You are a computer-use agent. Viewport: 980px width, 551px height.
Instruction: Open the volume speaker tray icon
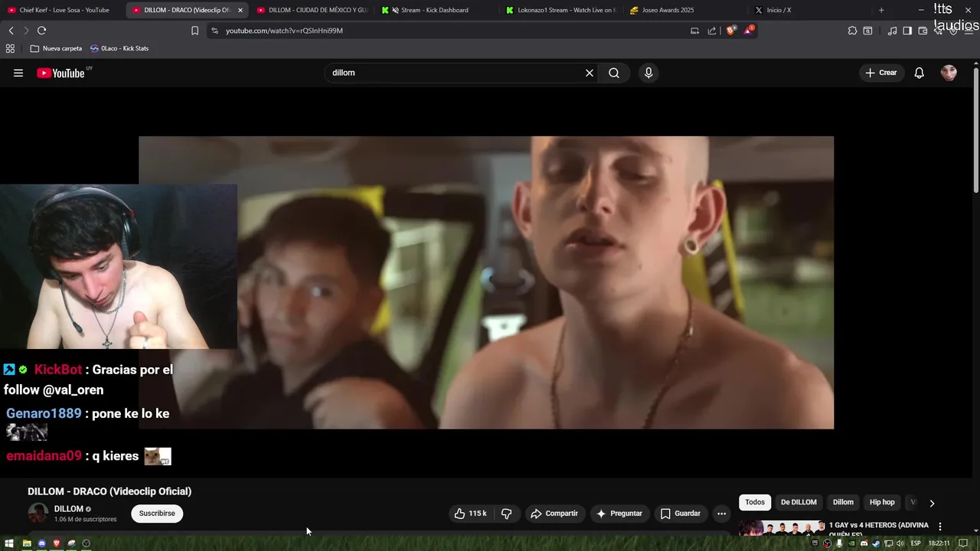(900, 543)
